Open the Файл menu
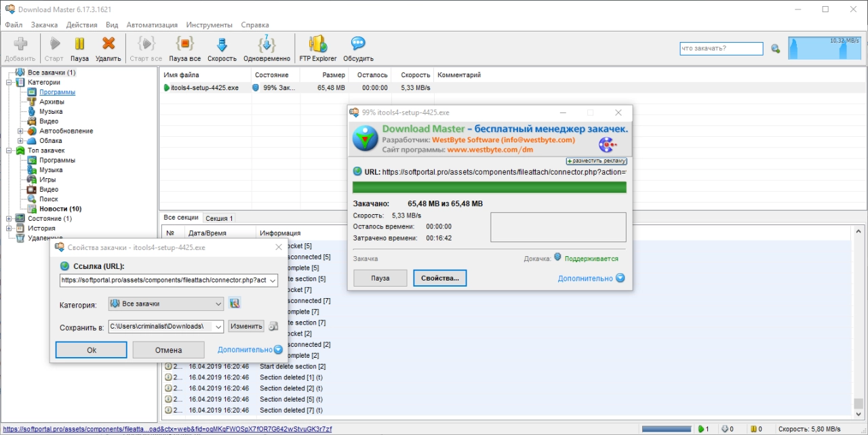This screenshot has height=435, width=868. [x=14, y=24]
